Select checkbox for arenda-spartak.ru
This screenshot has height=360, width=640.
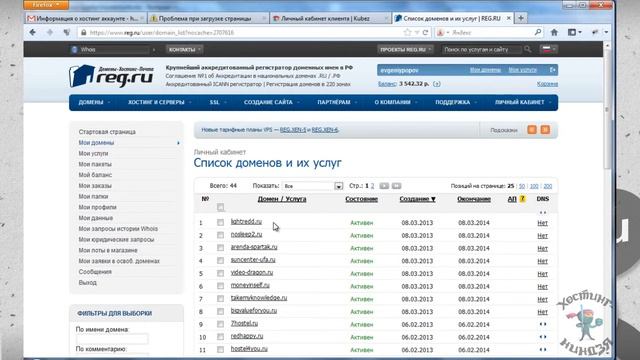coord(220,248)
